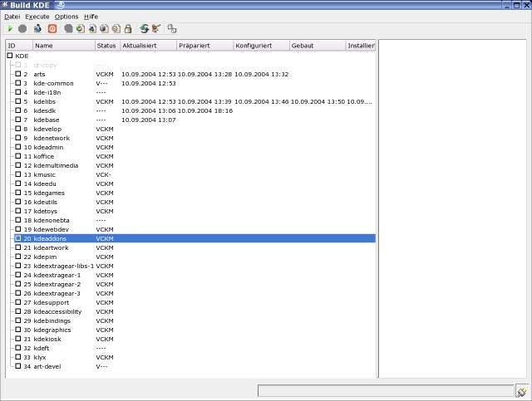Image resolution: width=532 pixels, height=401 pixels.
Task: Click the document icon with colored arrows
Action: click(92, 29)
